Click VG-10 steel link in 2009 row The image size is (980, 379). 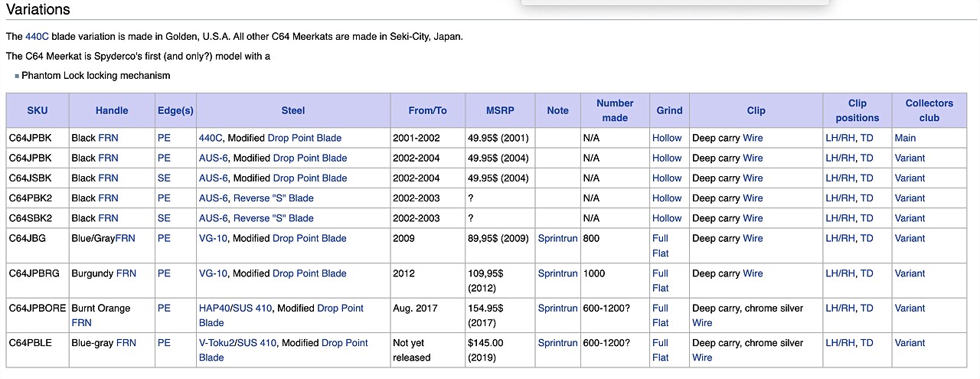click(213, 238)
